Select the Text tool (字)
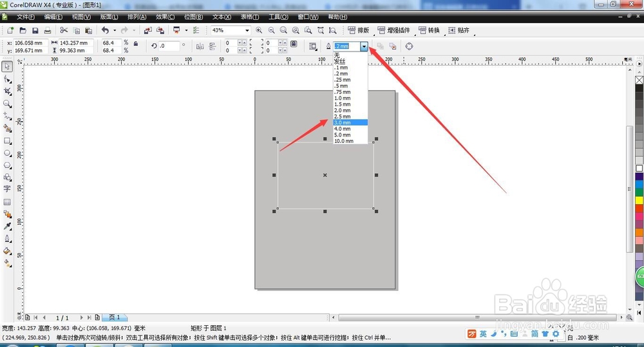The image size is (644, 347). 7,189
